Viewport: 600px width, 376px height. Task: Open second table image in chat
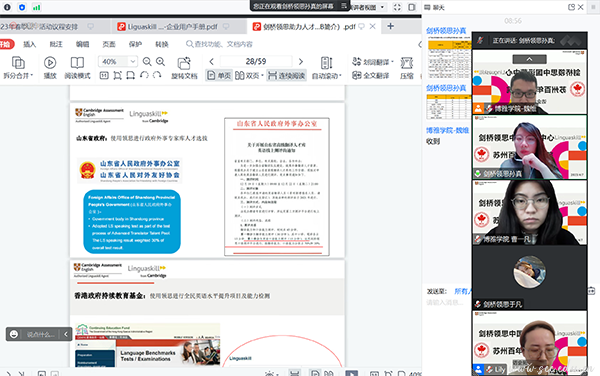coord(449,107)
